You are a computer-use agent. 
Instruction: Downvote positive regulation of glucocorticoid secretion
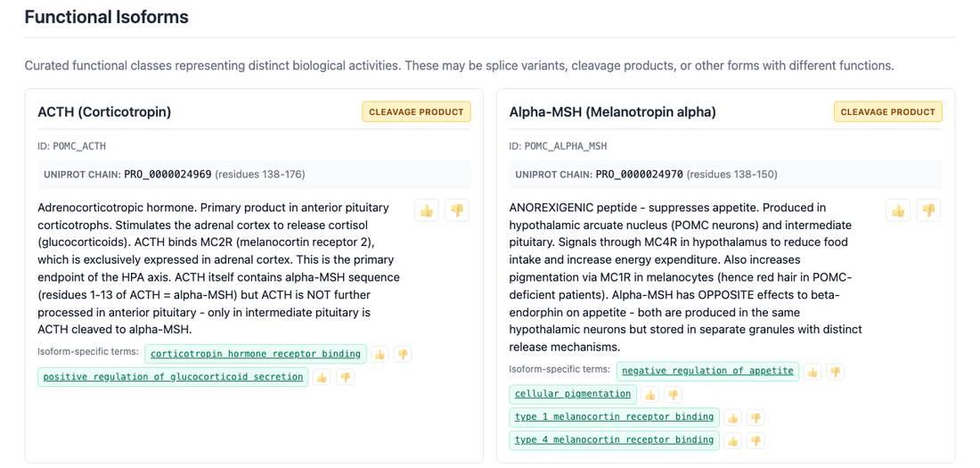345,377
